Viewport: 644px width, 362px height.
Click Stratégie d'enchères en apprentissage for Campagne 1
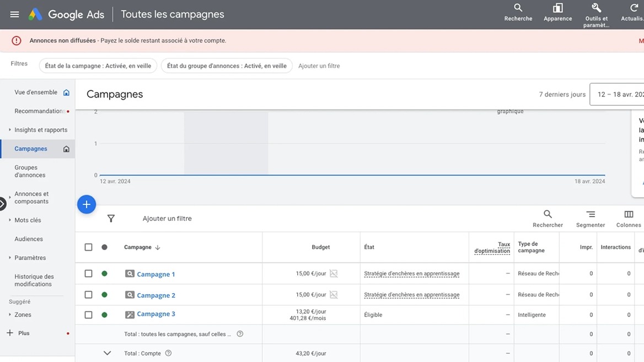tap(411, 273)
